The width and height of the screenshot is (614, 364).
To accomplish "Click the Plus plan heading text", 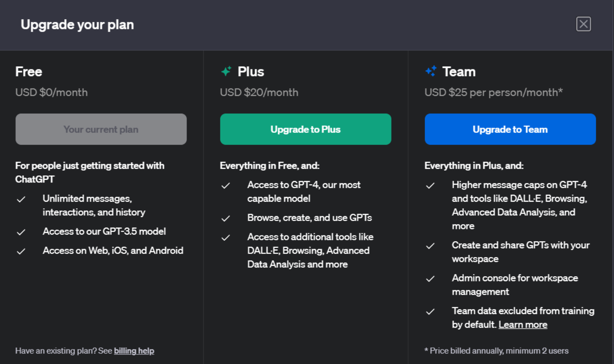I will [251, 71].
